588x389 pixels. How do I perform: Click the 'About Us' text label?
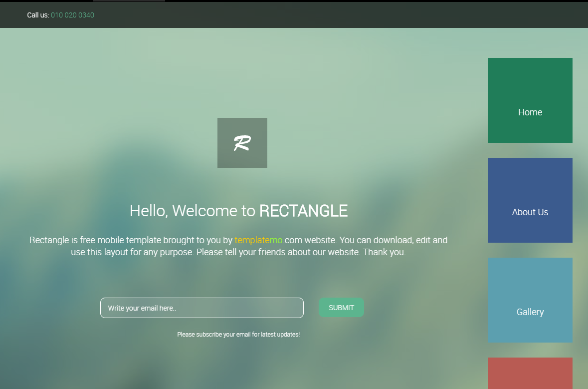530,212
